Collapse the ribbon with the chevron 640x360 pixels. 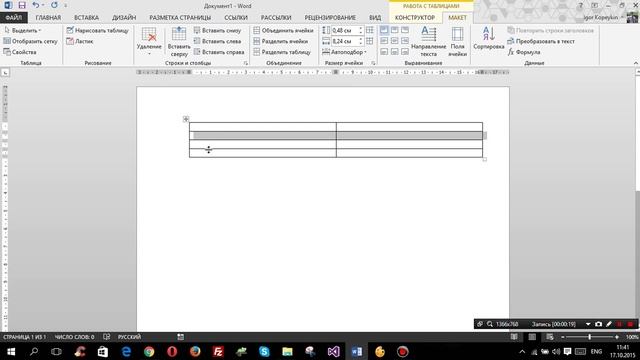(636, 63)
